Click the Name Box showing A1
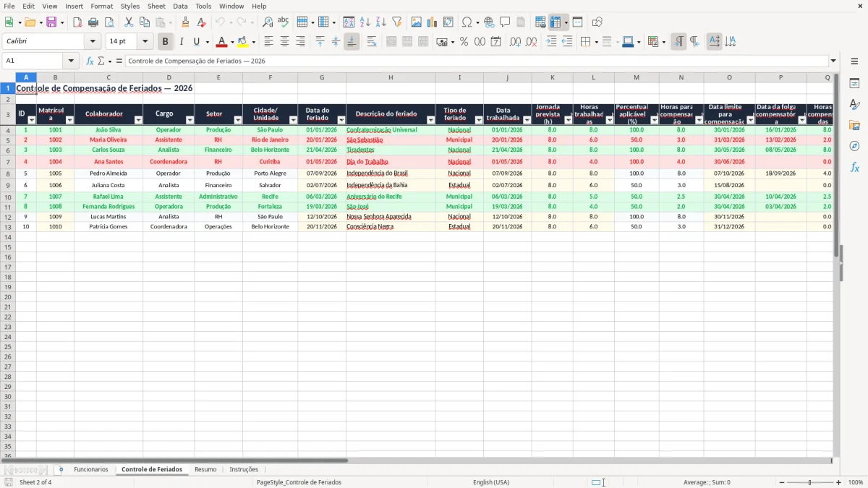Image resolution: width=868 pixels, height=488 pixels. [33, 61]
